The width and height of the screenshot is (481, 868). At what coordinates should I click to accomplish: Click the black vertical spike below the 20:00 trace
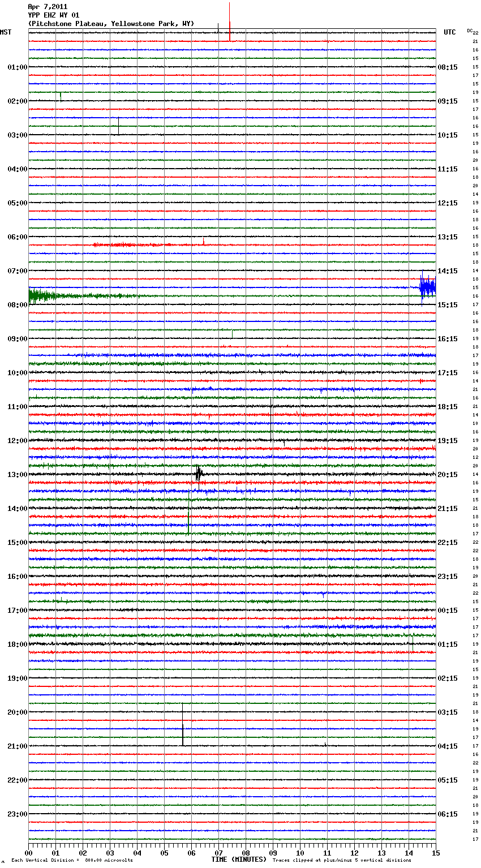[x=183, y=725]
